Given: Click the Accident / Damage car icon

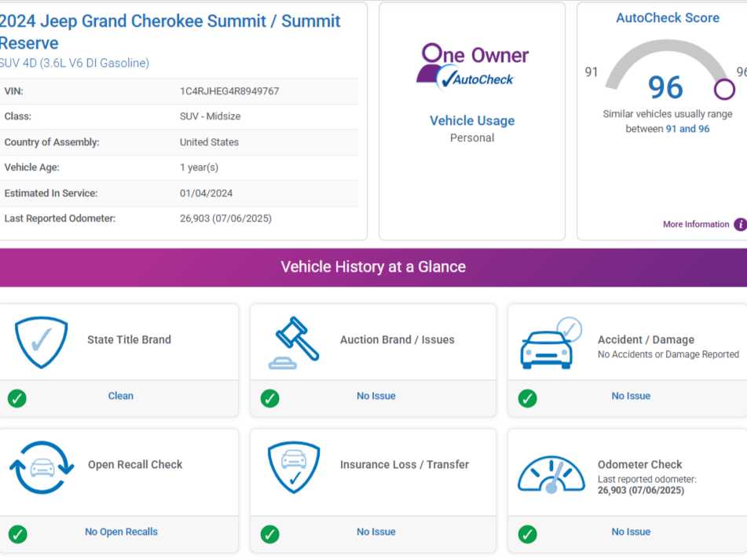Looking at the screenshot, I should click(550, 343).
